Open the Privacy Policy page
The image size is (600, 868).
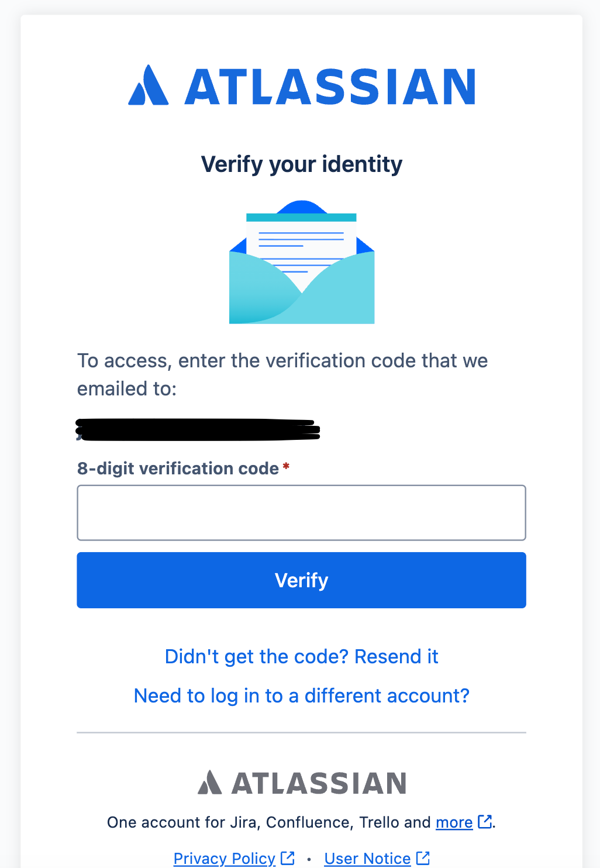point(224,857)
